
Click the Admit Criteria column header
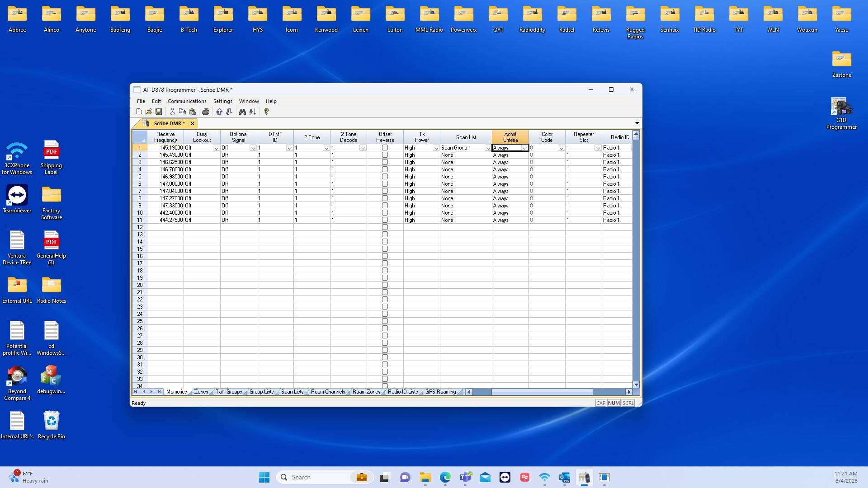coord(510,137)
